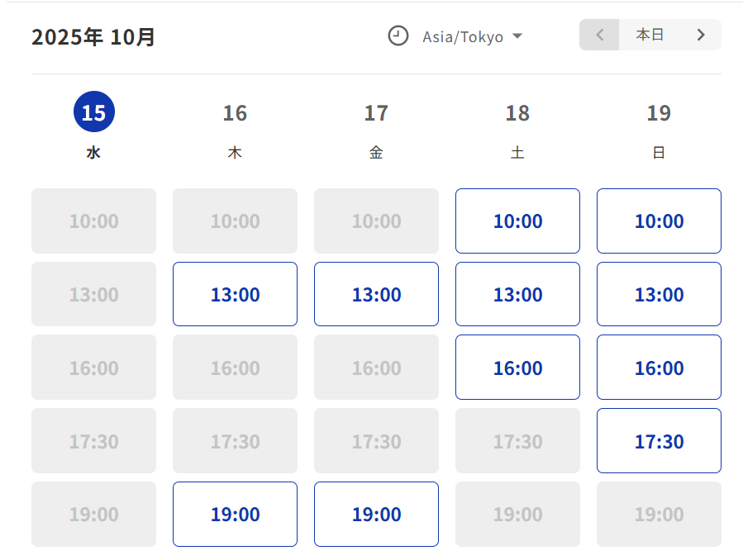This screenshot has height=560, width=743.
Task: Open the Asia/Tokyo timezone dropdown
Action: 463,37
